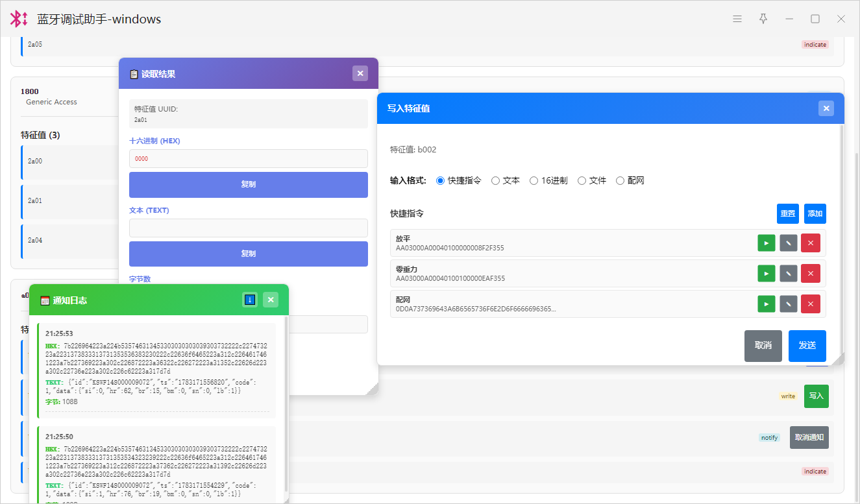Close the 读取结果 dialog
Viewport: 860px width, 504px height.
(x=360, y=73)
